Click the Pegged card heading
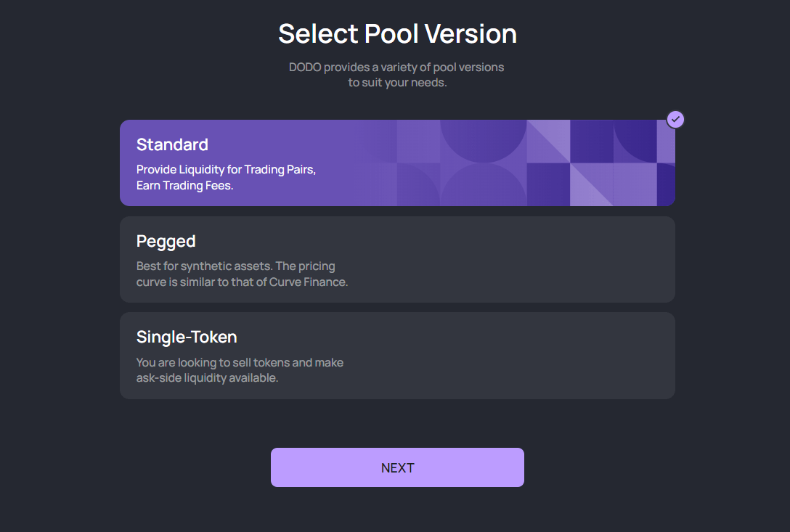 (x=166, y=241)
